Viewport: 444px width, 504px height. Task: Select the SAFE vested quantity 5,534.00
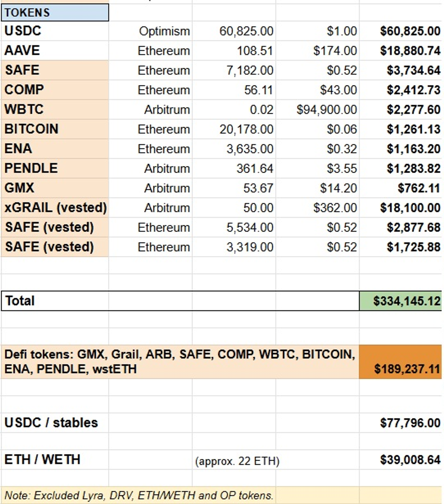click(x=250, y=227)
